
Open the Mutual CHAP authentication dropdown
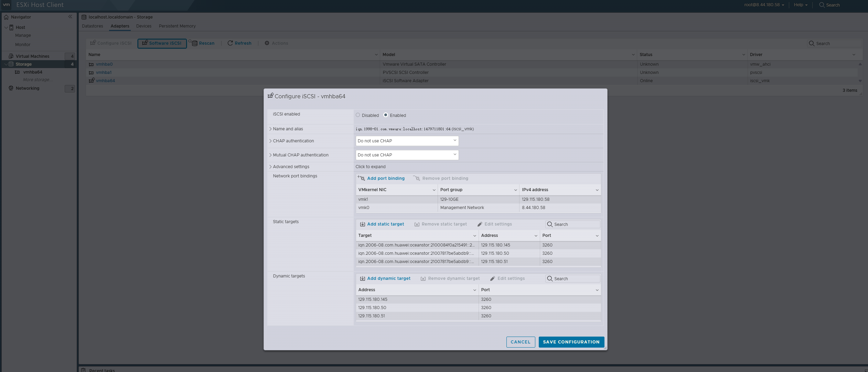pos(407,155)
